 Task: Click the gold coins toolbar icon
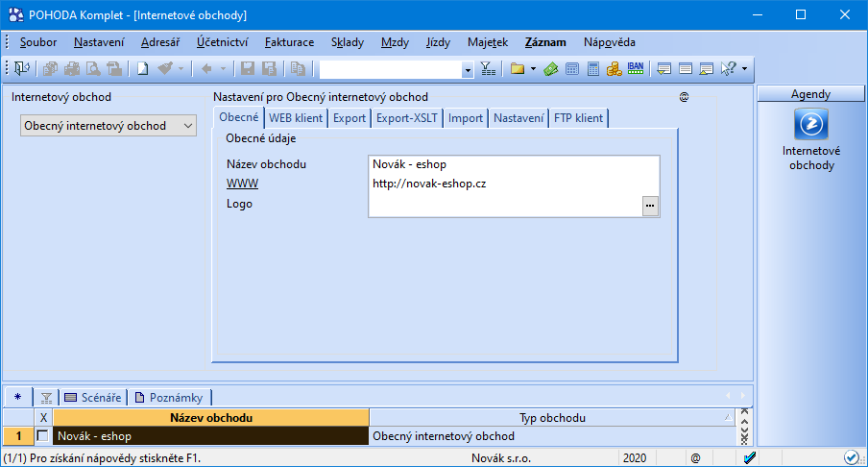tap(614, 68)
